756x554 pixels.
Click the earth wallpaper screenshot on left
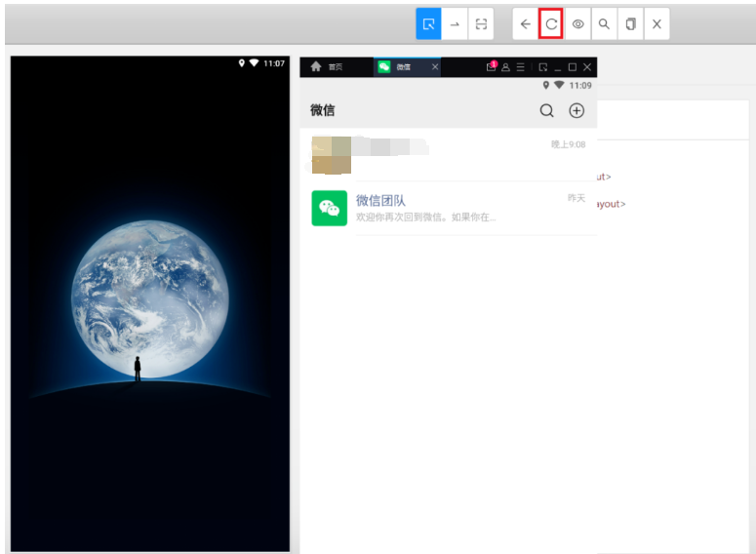click(150, 303)
